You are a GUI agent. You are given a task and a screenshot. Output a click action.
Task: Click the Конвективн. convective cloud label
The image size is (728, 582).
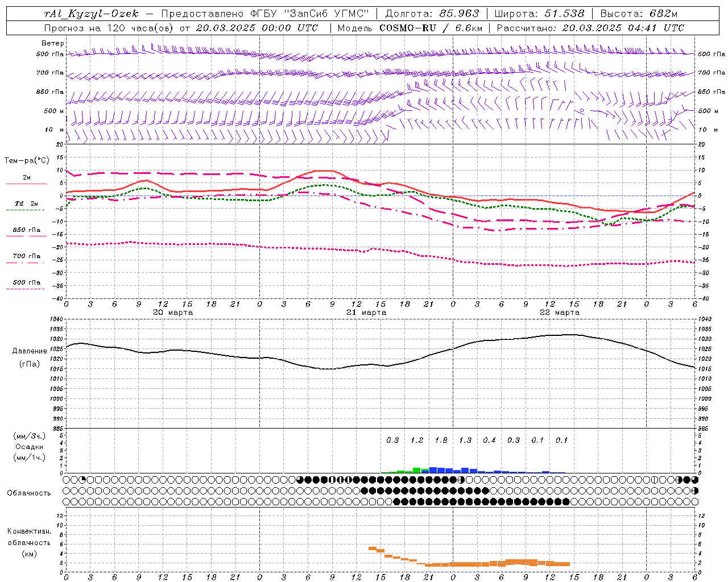(30, 531)
